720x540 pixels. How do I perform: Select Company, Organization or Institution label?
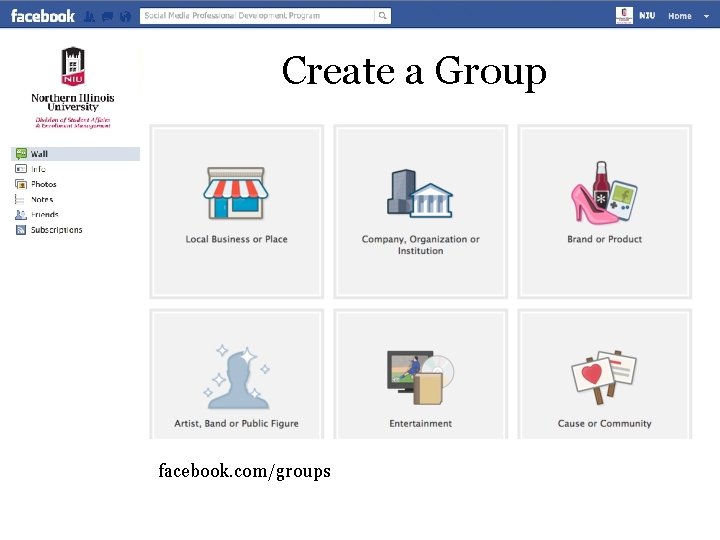pos(421,245)
